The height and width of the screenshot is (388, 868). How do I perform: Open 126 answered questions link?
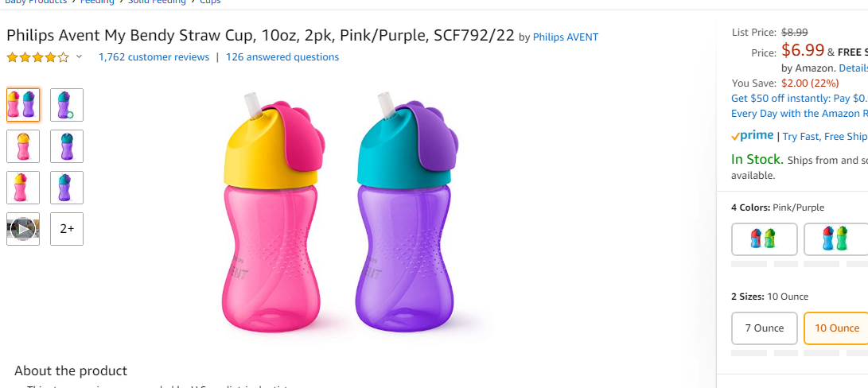282,57
